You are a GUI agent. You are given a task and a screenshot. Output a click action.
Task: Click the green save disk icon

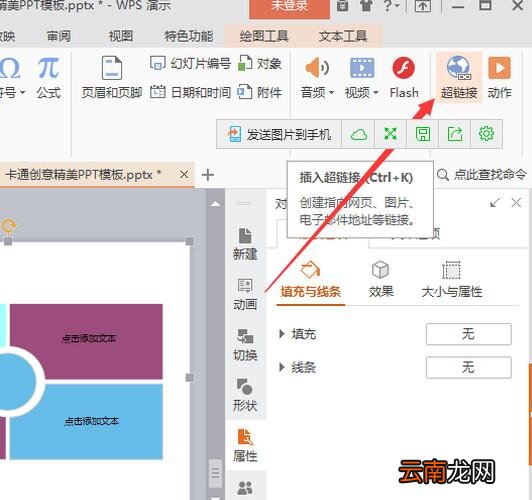pyautogui.click(x=423, y=134)
